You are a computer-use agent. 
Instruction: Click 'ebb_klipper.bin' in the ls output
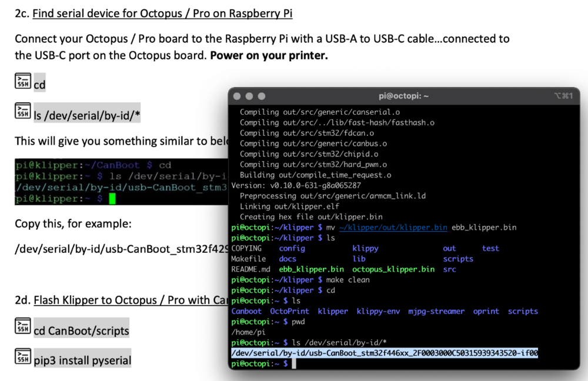[x=311, y=269]
